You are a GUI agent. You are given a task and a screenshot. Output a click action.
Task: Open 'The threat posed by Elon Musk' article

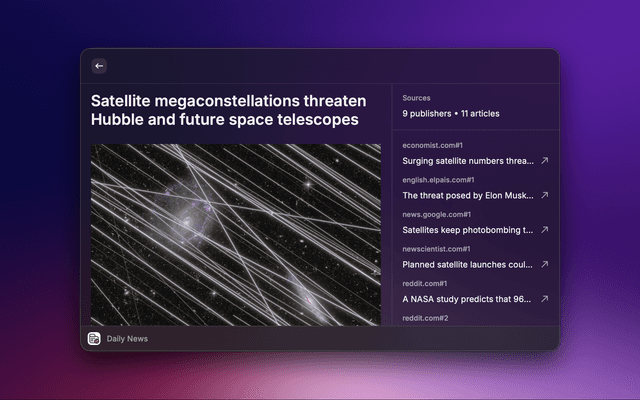coord(468,195)
